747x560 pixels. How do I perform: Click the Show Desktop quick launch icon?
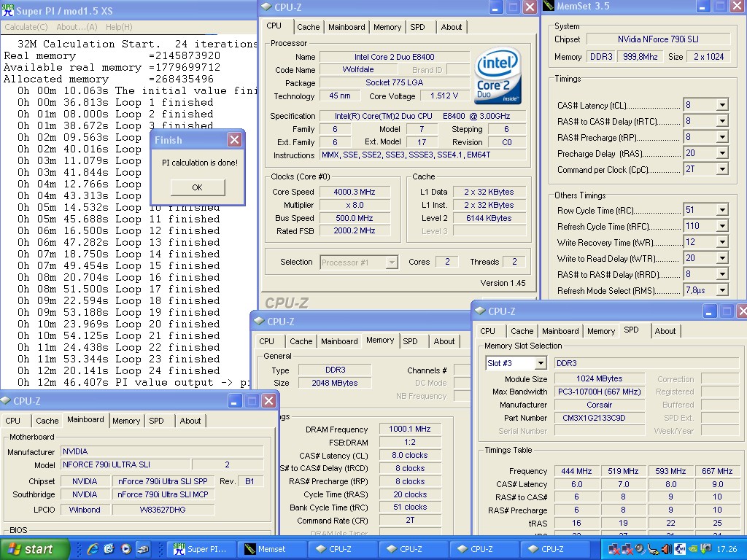click(109, 549)
